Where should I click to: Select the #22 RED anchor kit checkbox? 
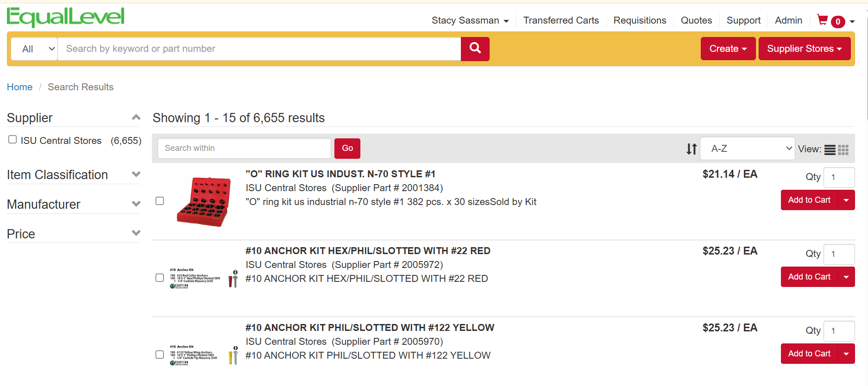160,278
